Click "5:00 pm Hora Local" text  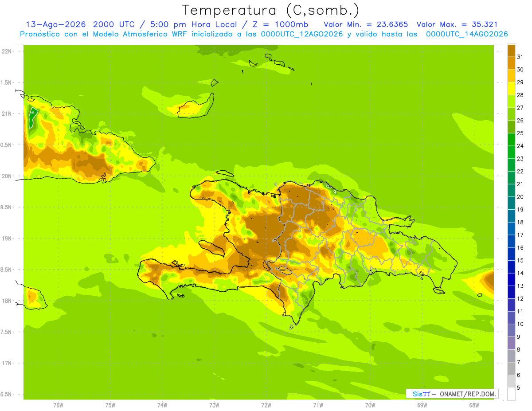194,24
